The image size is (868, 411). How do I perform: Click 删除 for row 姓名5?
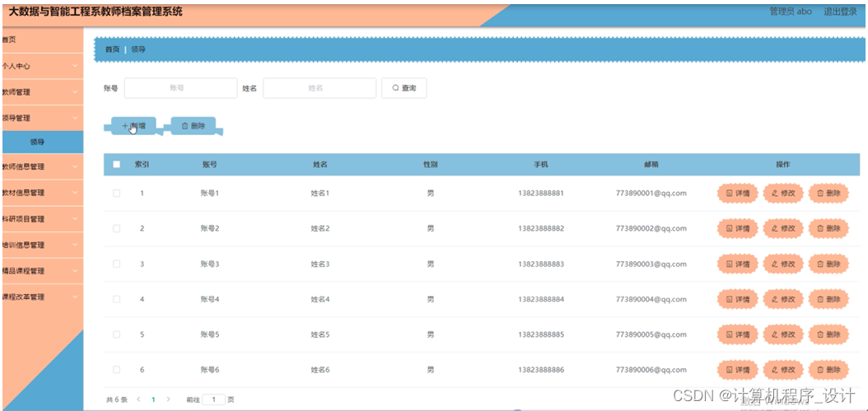[x=828, y=334]
